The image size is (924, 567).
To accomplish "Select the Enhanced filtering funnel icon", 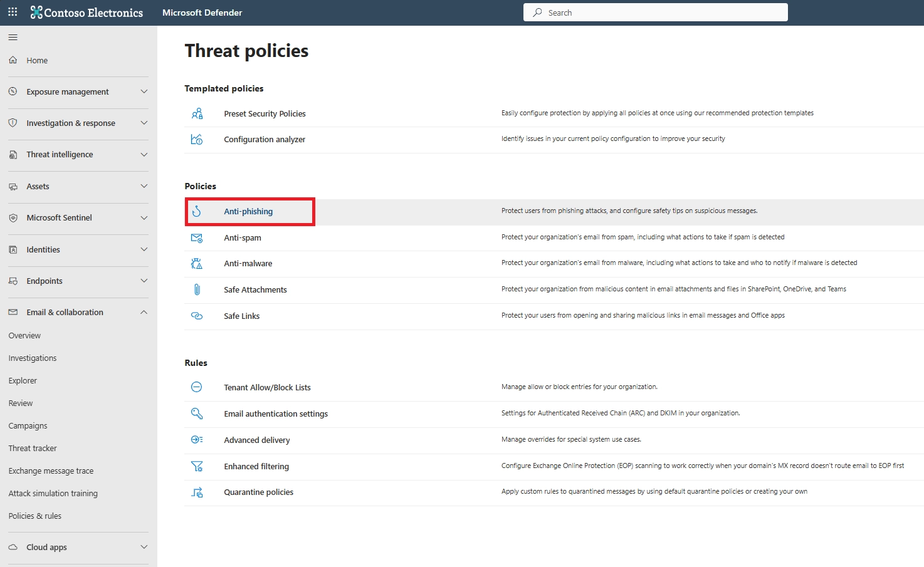I will point(197,466).
